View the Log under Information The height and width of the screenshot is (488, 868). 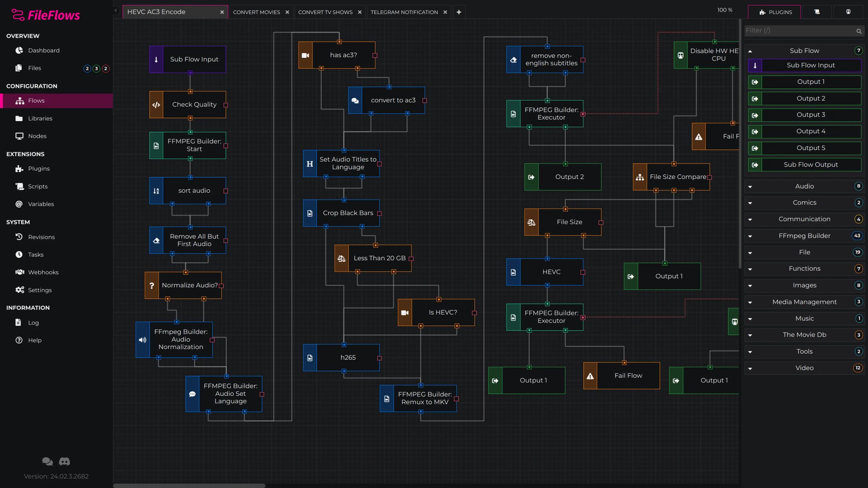(33, 322)
